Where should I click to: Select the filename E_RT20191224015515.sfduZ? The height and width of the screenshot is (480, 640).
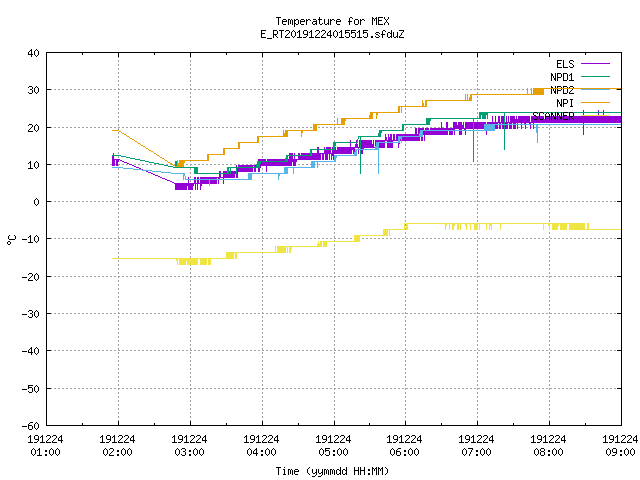(332, 34)
